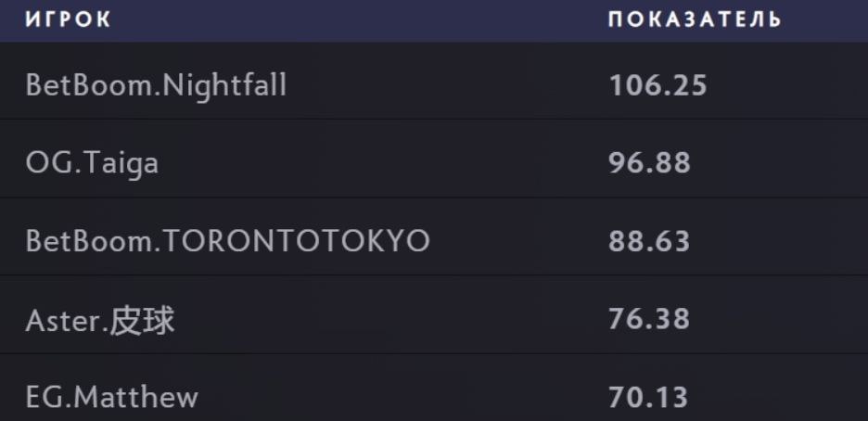Click the 106.25 score value
Image resolution: width=868 pixels, height=421 pixels.
tap(657, 86)
